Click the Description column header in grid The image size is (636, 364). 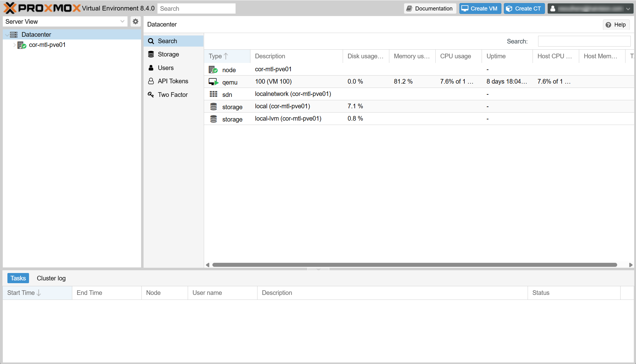tap(296, 56)
